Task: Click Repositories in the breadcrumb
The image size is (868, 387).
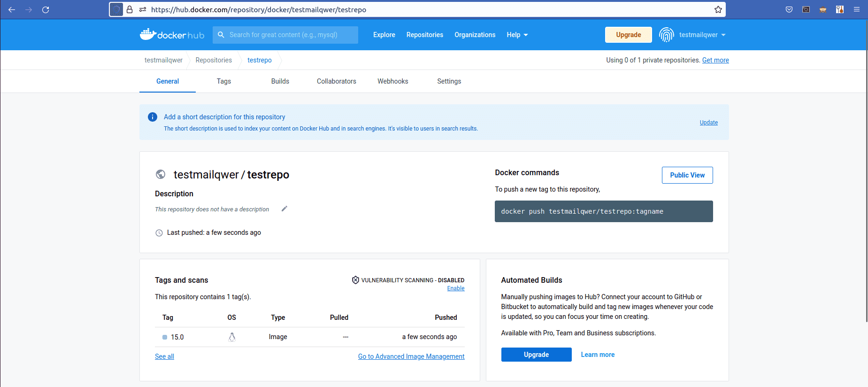Action: [x=214, y=60]
